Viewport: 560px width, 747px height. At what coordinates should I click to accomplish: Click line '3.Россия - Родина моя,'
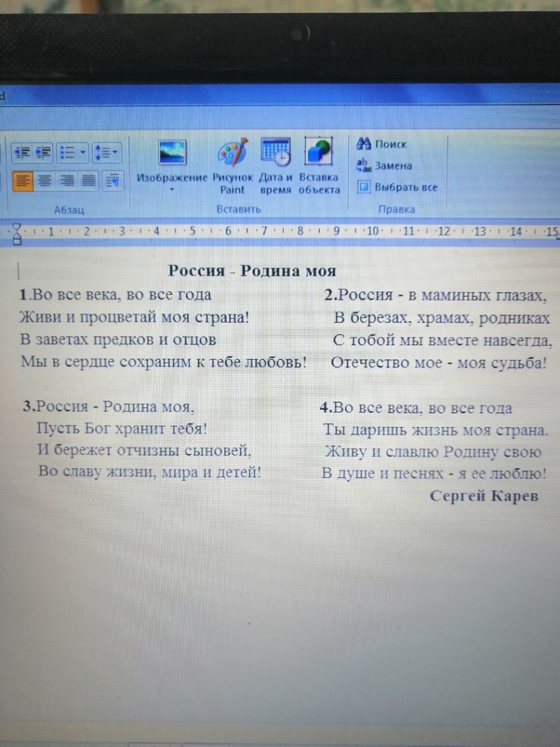click(x=109, y=406)
